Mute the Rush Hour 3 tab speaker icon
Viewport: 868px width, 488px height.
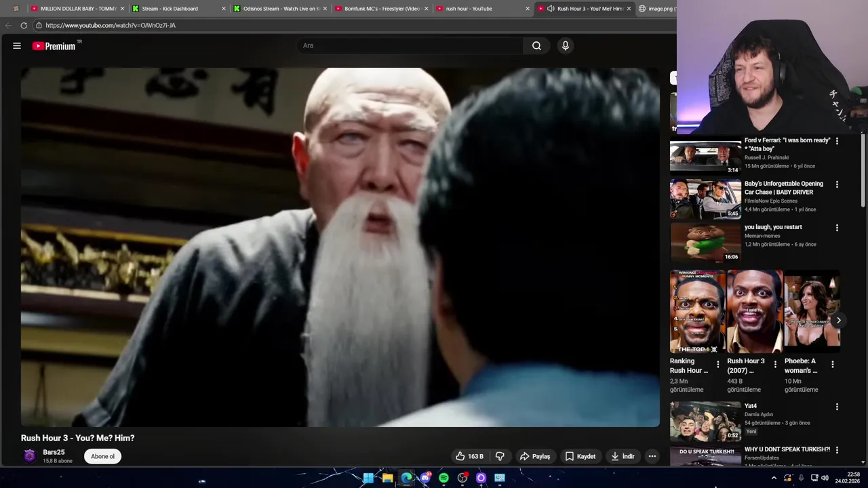(x=551, y=9)
